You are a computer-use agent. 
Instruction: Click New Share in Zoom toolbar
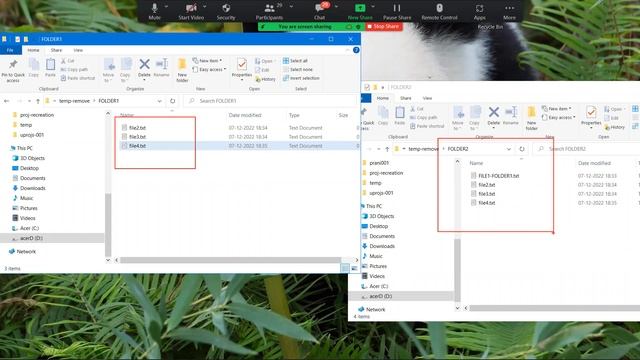tap(360, 11)
